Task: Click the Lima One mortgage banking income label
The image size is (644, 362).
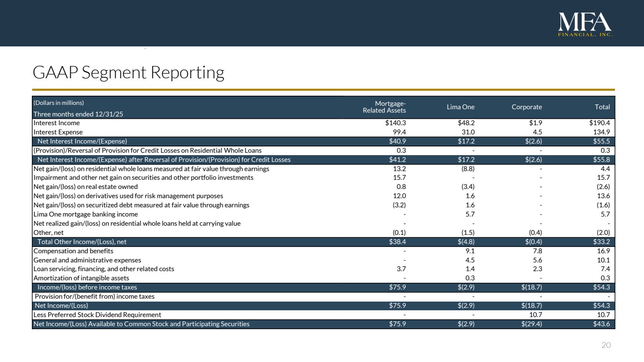Action: [x=86, y=214]
